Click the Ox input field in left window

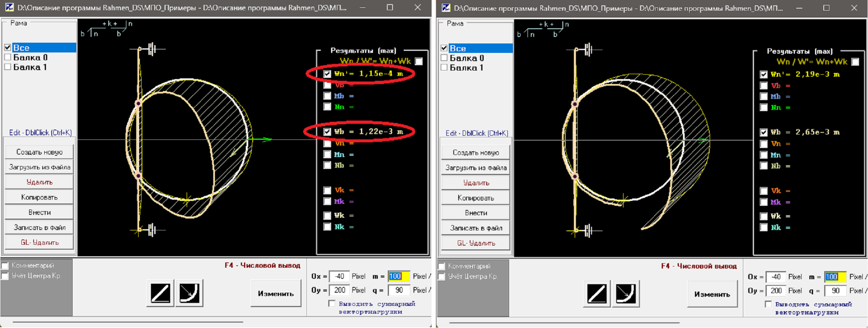[339, 276]
